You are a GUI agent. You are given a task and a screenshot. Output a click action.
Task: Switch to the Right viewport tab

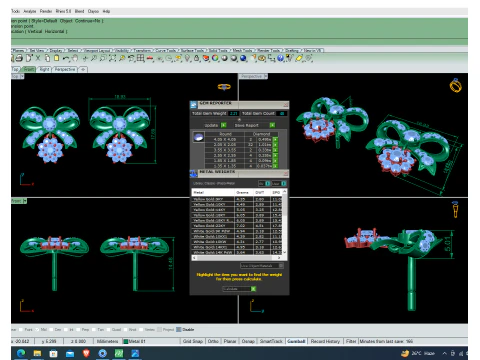(x=44, y=69)
